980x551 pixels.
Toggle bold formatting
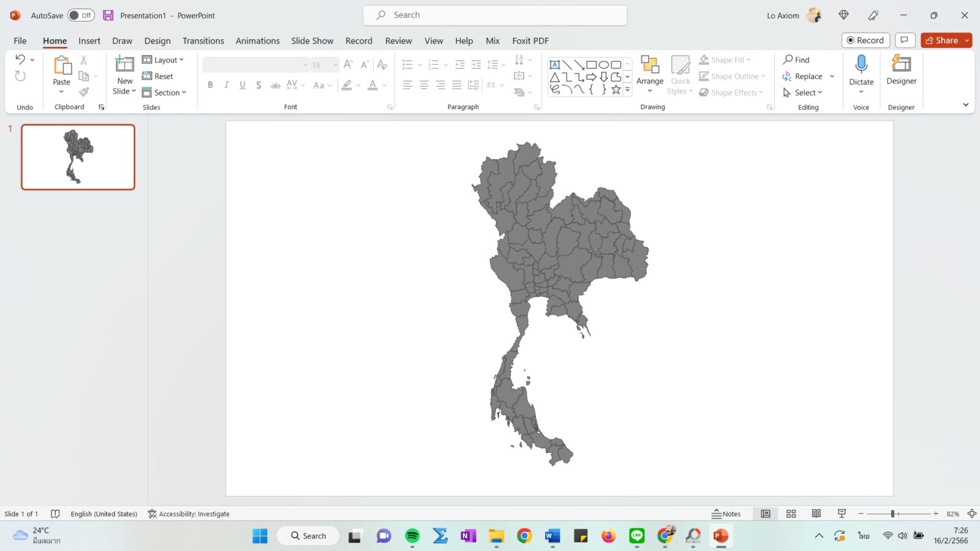210,84
